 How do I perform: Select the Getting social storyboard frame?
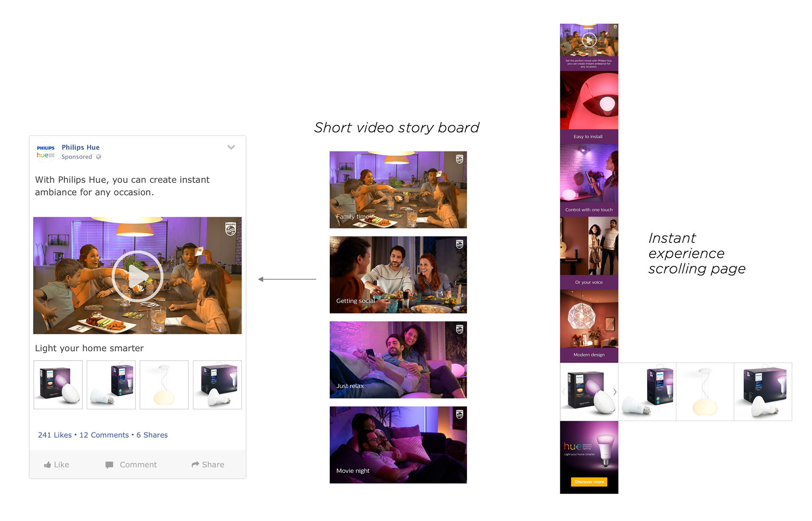398,275
